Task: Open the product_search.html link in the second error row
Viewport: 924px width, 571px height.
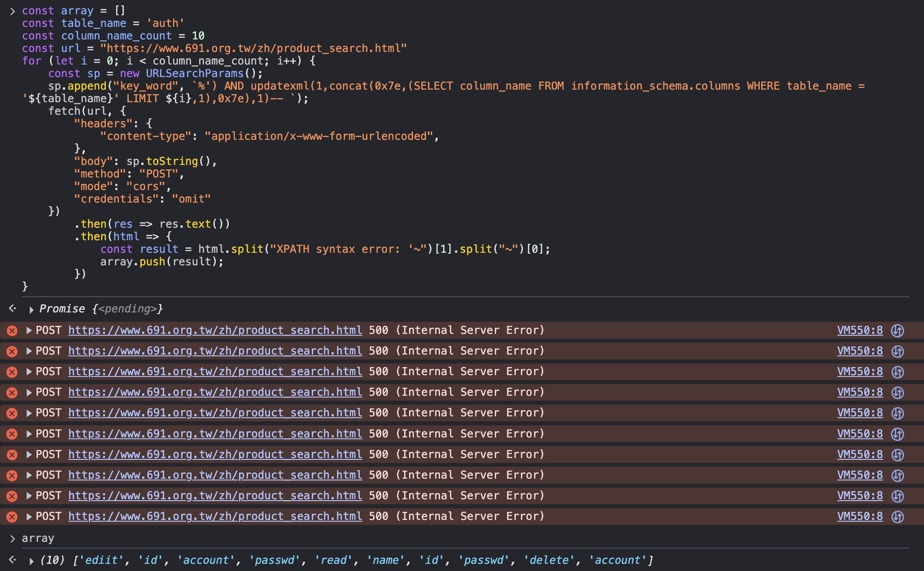Action: pyautogui.click(x=215, y=351)
